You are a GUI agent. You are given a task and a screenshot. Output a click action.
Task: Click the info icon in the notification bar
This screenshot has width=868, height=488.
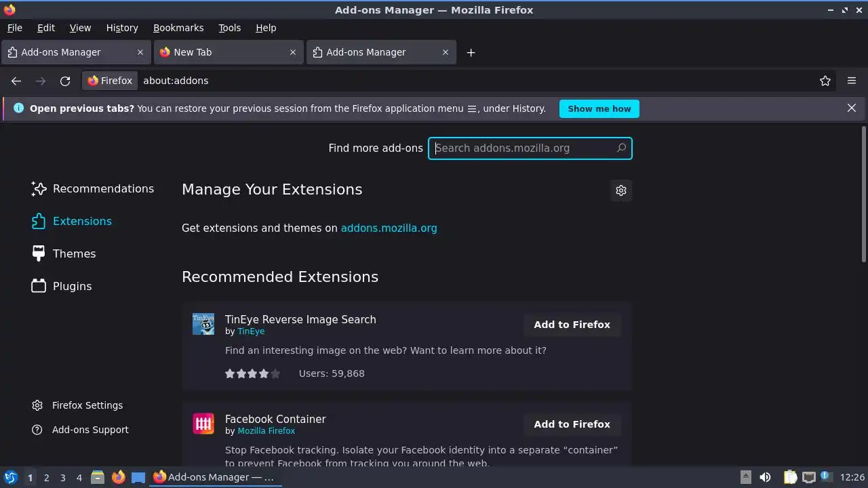coord(18,108)
